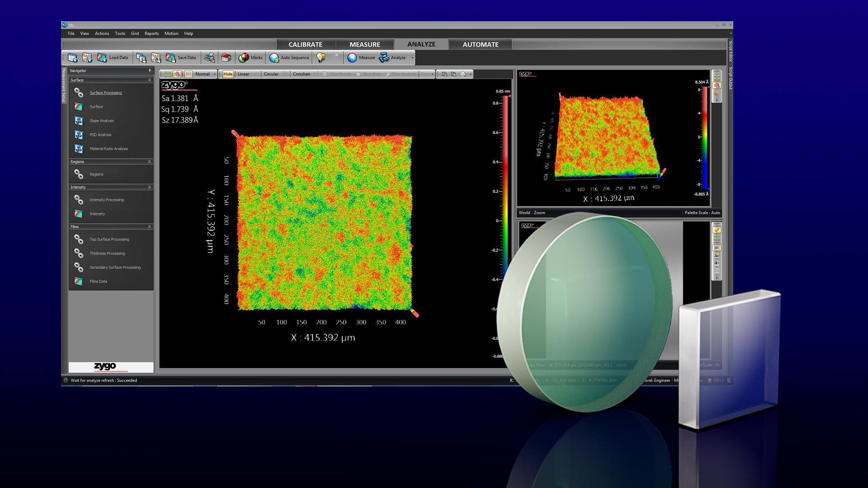Toggle the Hide slices button

228,74
